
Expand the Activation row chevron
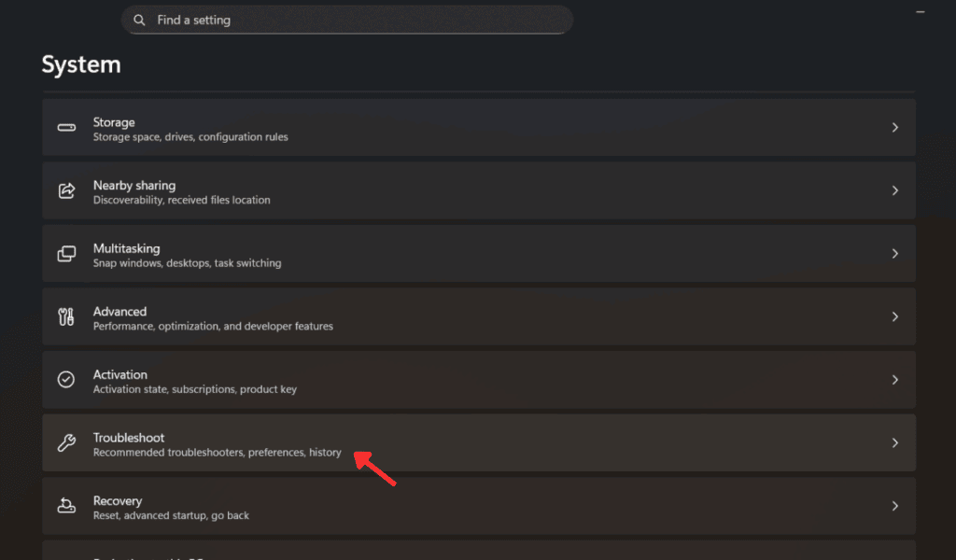pos(895,380)
